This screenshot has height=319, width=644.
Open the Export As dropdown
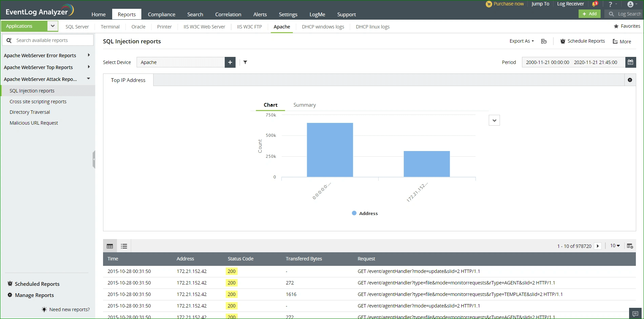tap(522, 41)
